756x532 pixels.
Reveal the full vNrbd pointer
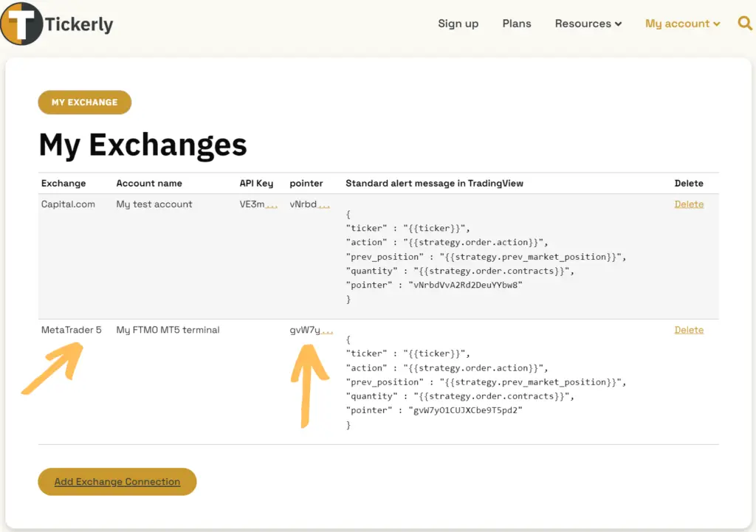point(323,205)
